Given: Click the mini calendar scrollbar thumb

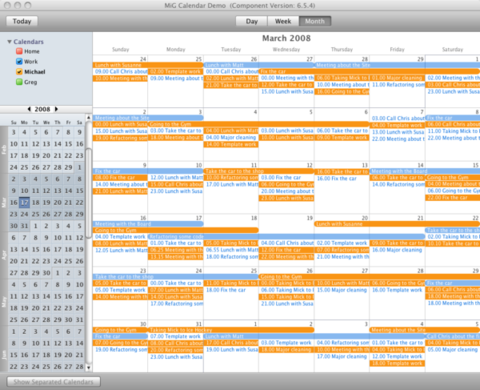Looking at the screenshot, I should [88, 193].
